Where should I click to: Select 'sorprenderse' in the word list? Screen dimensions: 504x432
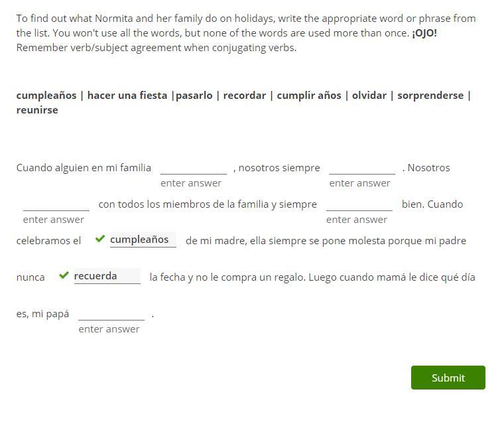click(430, 95)
